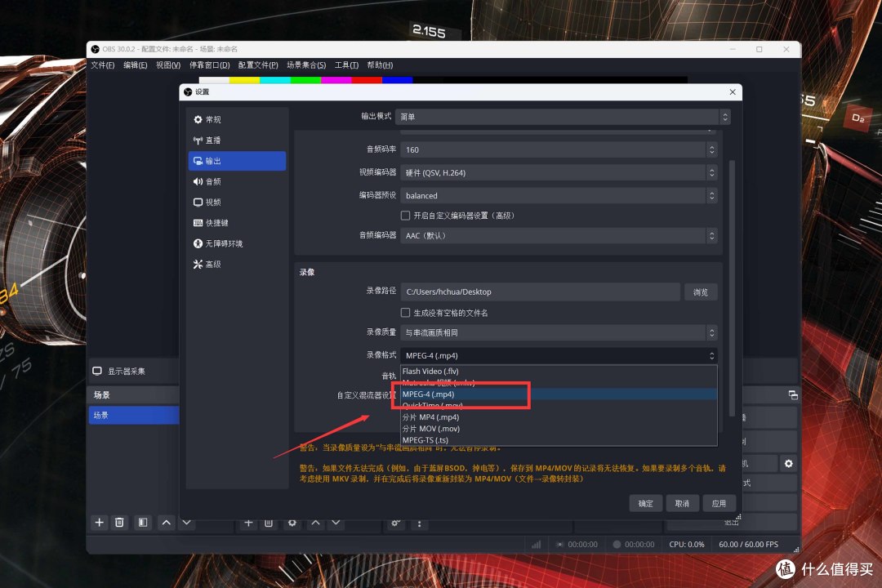The height and width of the screenshot is (588, 882).
Task: Click the 取消 button
Action: pyautogui.click(x=682, y=504)
